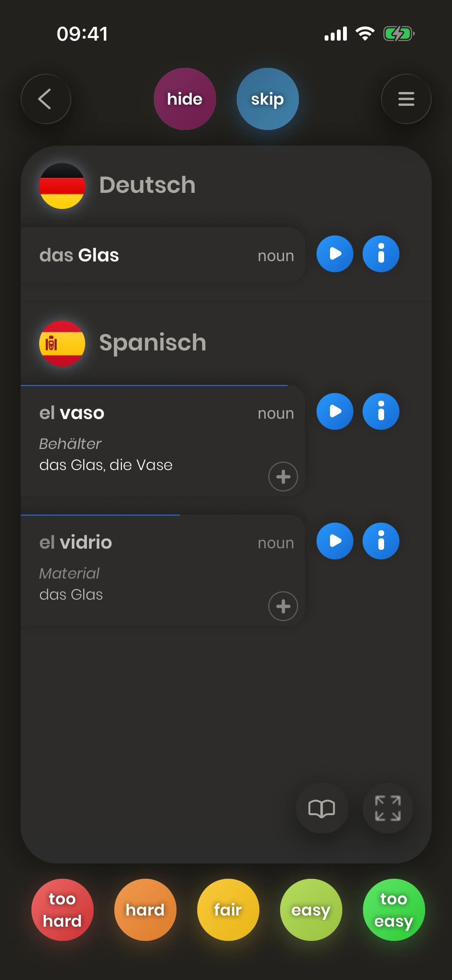The height and width of the screenshot is (980, 452).
Task: Play pronunciation of el vaso
Action: pyautogui.click(x=335, y=411)
